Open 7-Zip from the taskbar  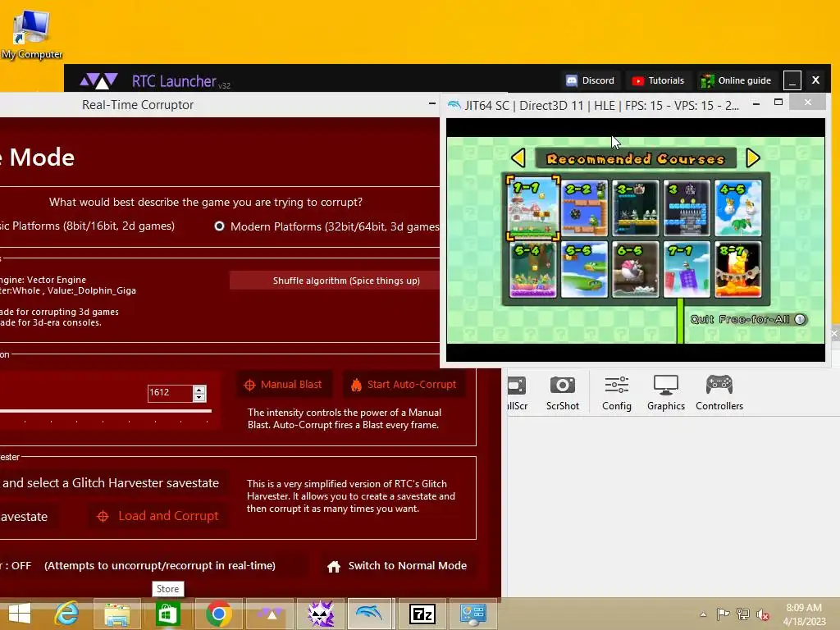click(x=422, y=614)
